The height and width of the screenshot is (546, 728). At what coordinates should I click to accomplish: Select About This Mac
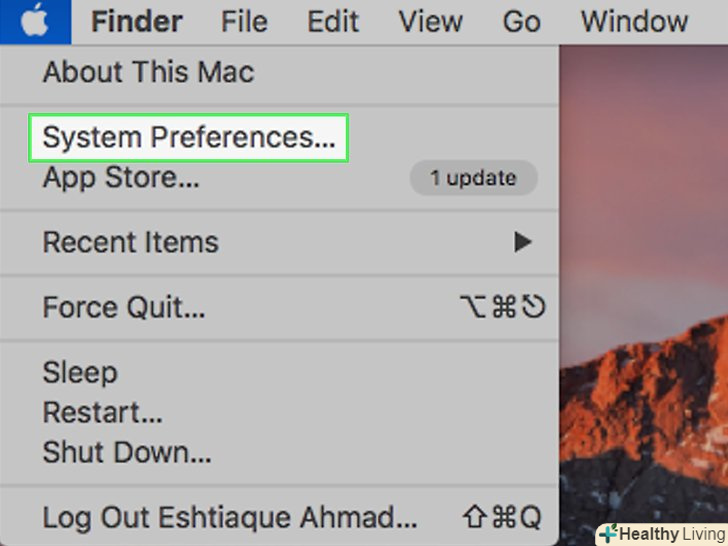[x=148, y=72]
